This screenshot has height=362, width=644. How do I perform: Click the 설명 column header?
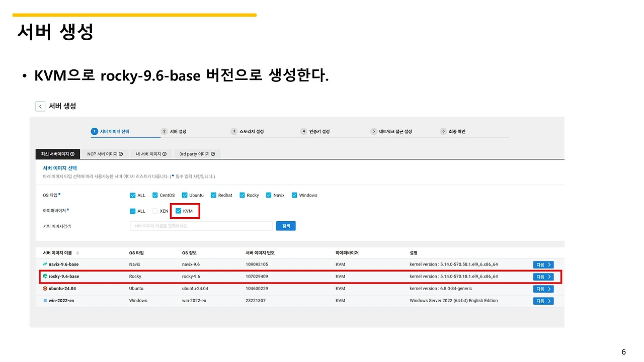(414, 253)
